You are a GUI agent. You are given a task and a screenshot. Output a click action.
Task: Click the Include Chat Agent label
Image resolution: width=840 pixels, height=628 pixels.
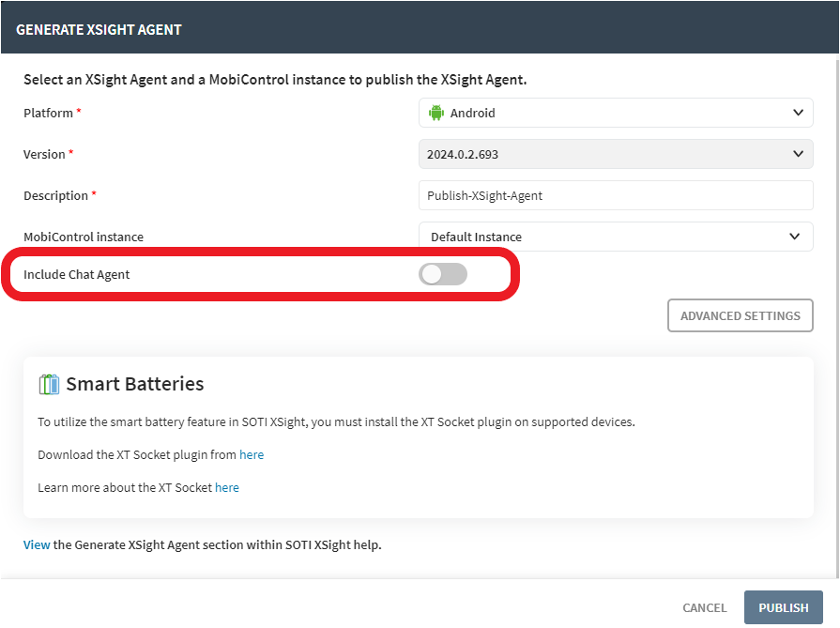(77, 274)
